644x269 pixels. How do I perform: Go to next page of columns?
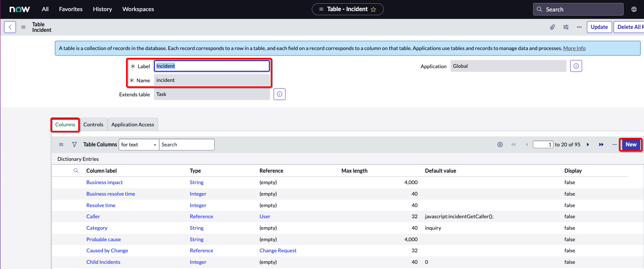pyautogui.click(x=588, y=145)
